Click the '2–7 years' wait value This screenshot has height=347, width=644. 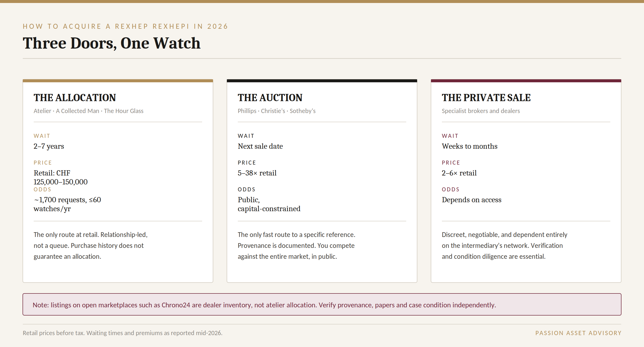coord(49,146)
